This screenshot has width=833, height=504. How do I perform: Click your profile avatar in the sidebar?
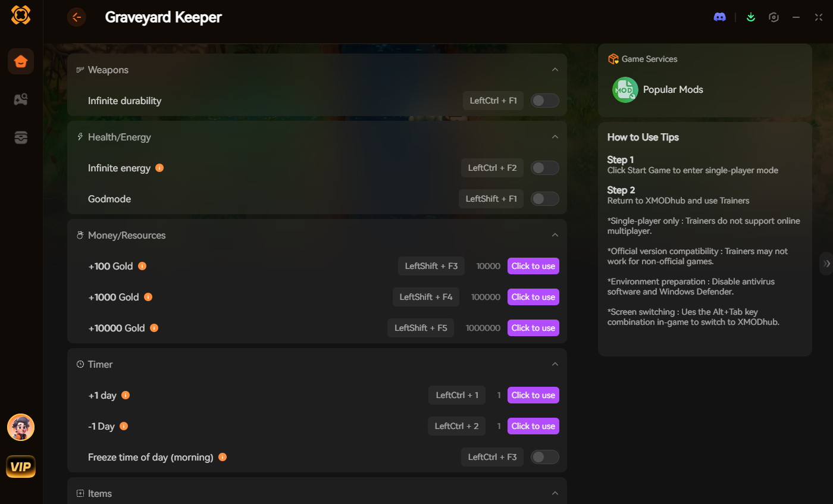point(20,427)
